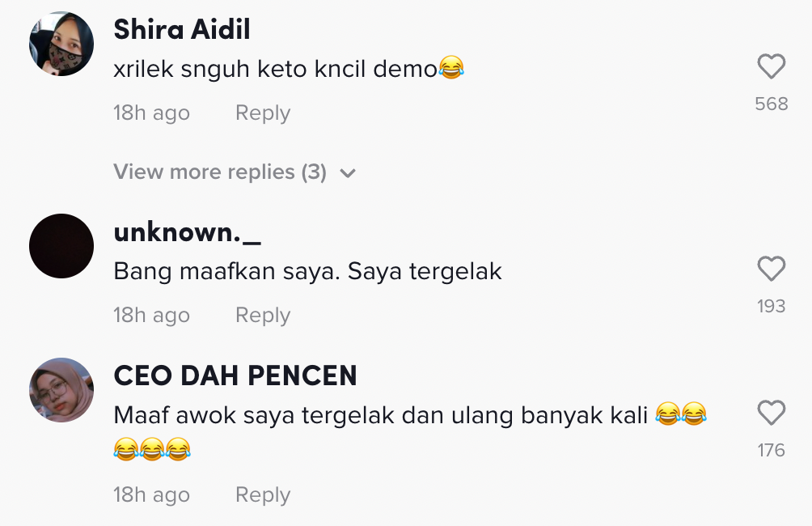Image resolution: width=812 pixels, height=526 pixels.
Task: Open the unknown._ username link
Action: point(187,232)
